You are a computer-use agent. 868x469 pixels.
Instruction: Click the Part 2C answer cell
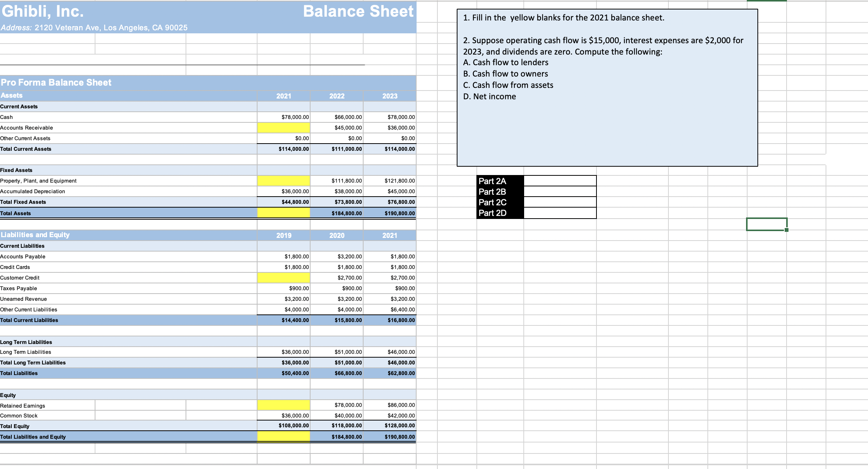tap(560, 202)
